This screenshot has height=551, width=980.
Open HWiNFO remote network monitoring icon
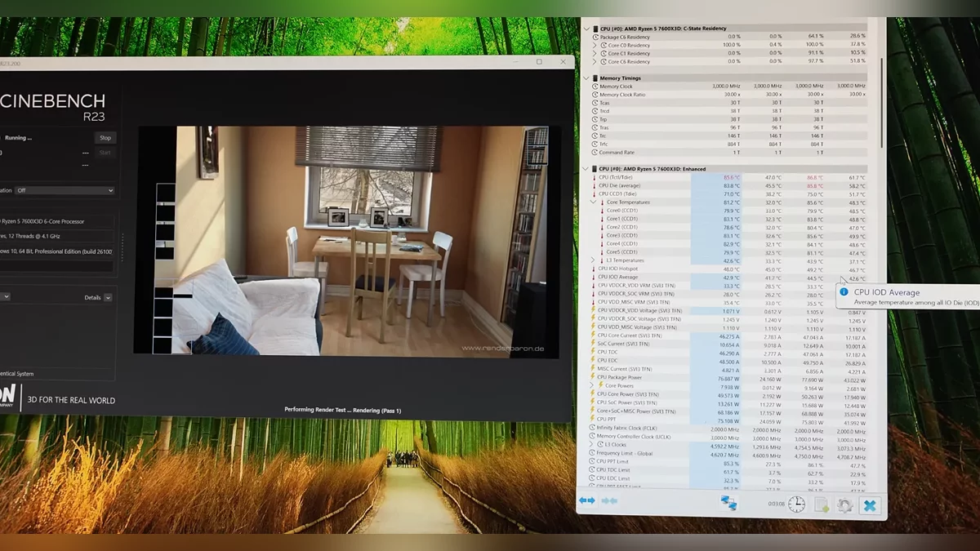(x=728, y=504)
